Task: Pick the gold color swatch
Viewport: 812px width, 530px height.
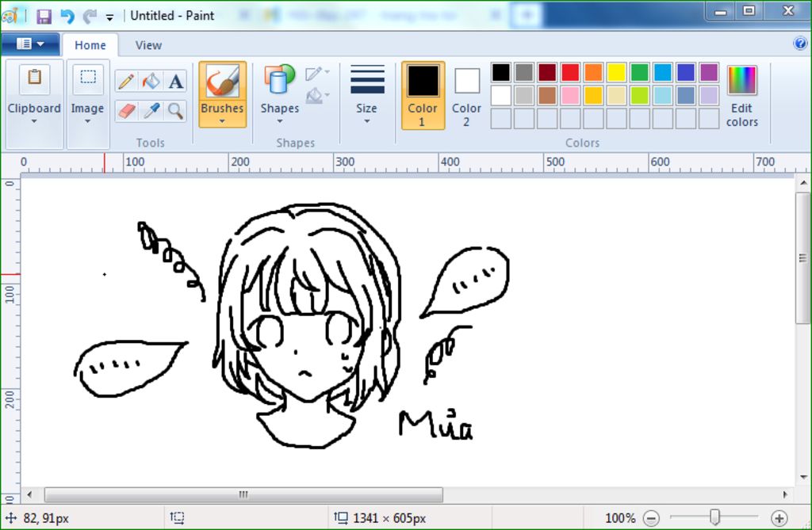Action: pos(593,95)
